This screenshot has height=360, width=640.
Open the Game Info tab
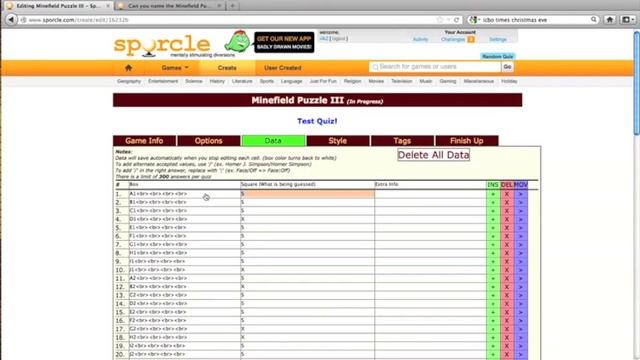tap(144, 141)
